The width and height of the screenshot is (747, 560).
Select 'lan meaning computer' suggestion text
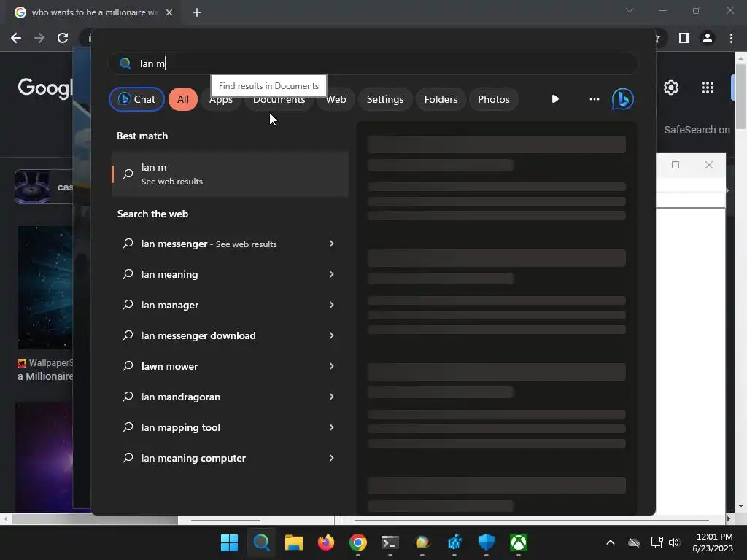coord(193,458)
